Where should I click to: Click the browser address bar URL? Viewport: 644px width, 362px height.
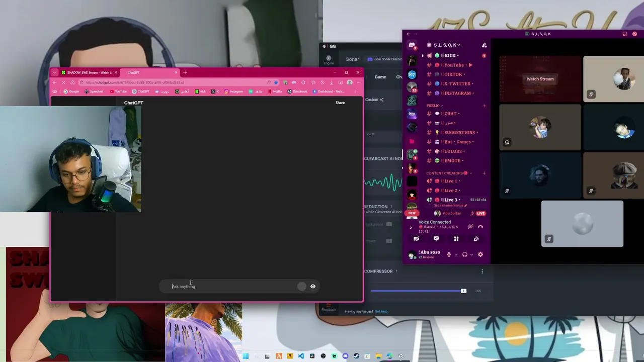point(135,82)
